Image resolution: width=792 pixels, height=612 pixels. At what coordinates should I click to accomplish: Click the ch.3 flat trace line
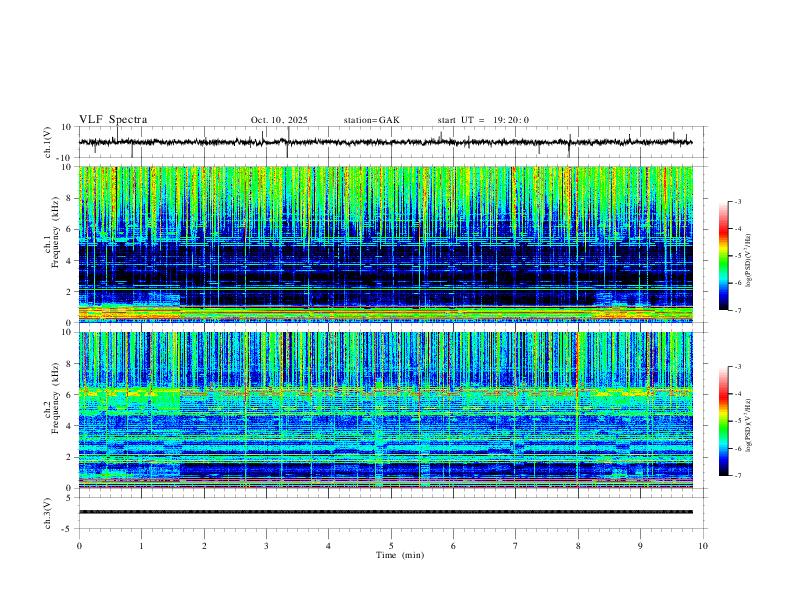click(386, 512)
